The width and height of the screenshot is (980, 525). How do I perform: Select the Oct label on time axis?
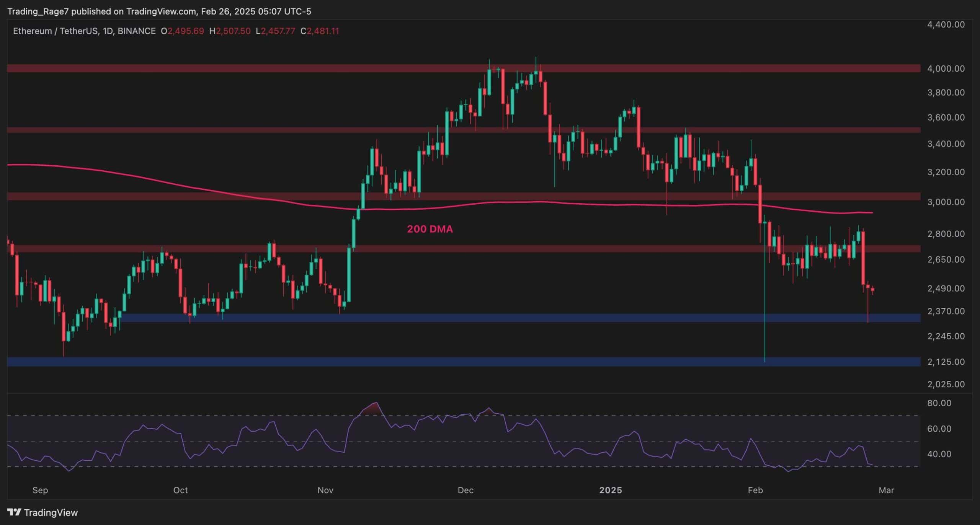click(180, 490)
